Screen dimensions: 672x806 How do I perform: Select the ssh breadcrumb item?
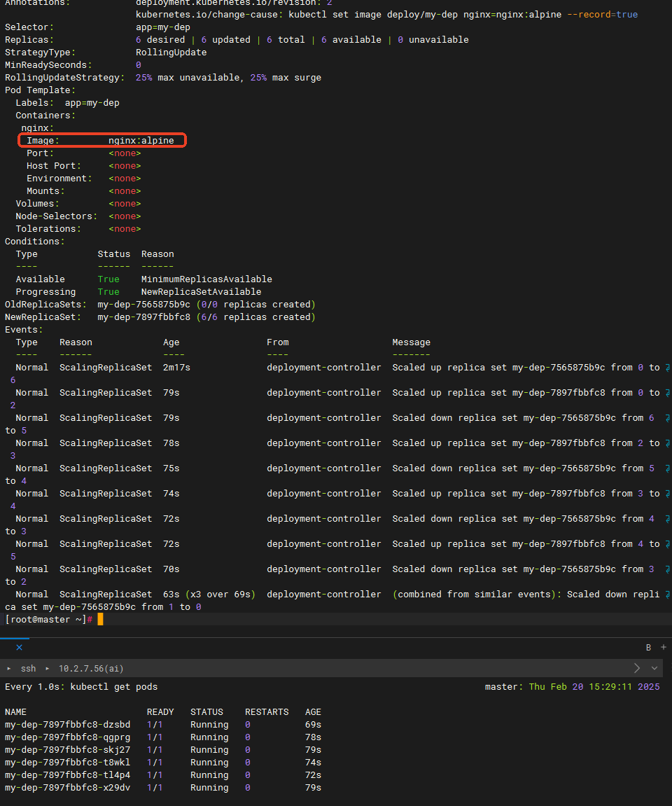click(28, 669)
